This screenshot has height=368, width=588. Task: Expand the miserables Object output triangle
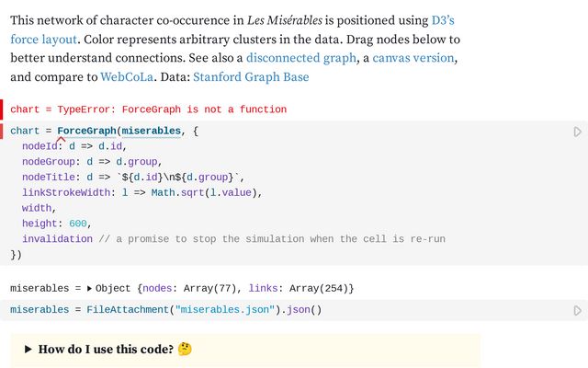pos(89,289)
